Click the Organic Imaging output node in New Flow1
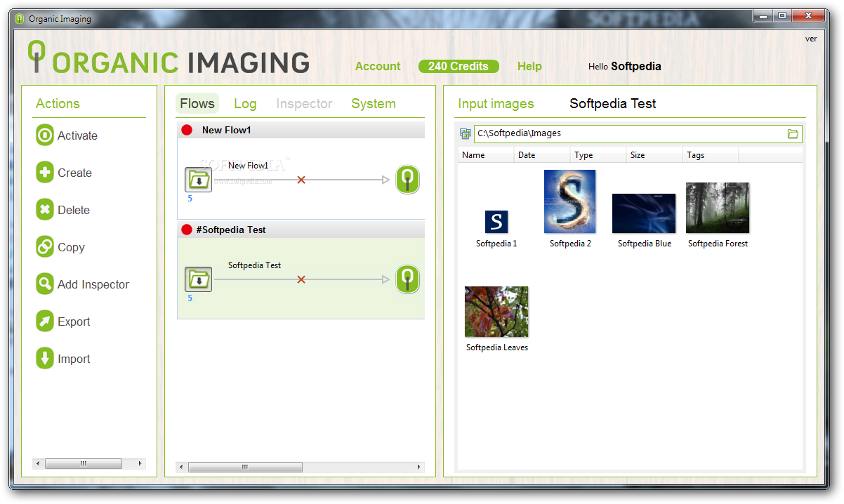This screenshot has width=844, height=504. [407, 180]
